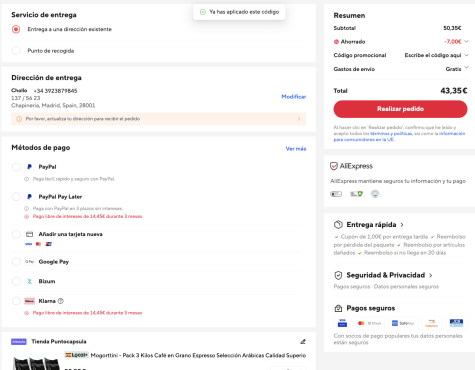Select Bizum payment radio button

(x=16, y=281)
